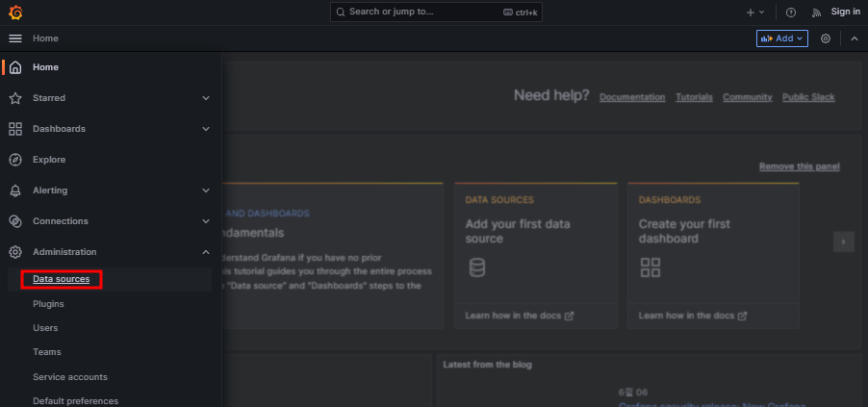
Task: Click the Grafana logo icon
Action: click(15, 13)
